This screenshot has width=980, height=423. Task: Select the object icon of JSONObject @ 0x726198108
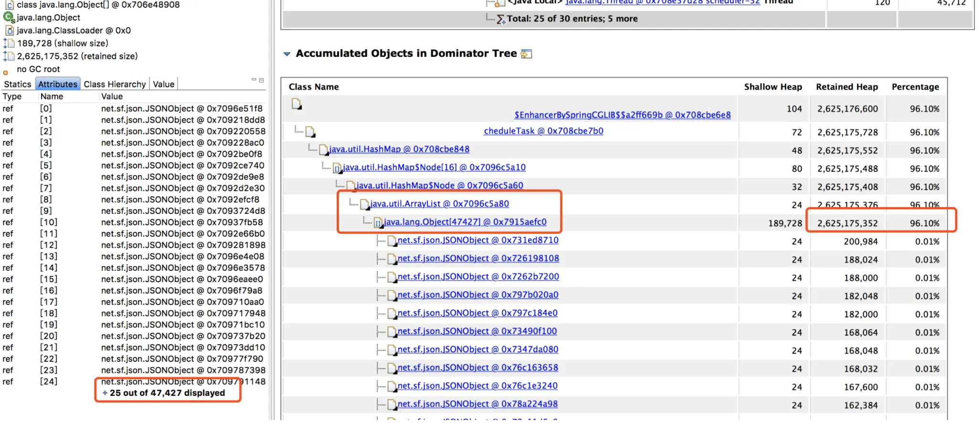click(x=393, y=259)
